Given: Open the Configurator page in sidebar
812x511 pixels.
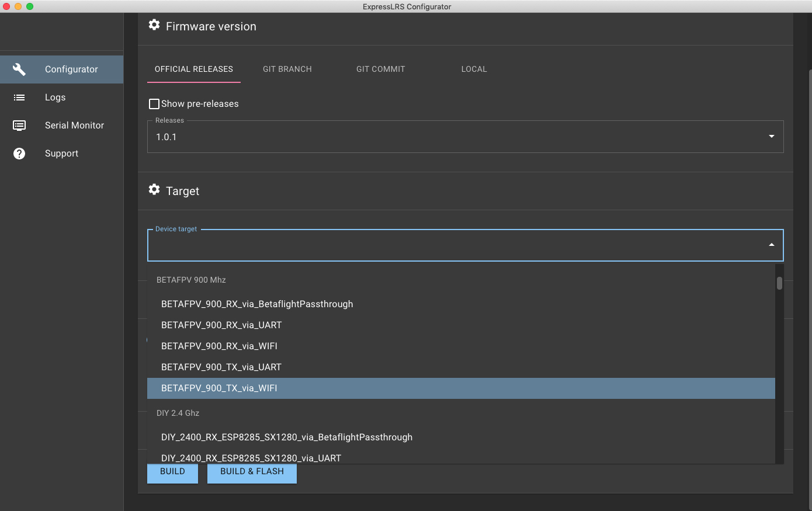Looking at the screenshot, I should pos(61,69).
